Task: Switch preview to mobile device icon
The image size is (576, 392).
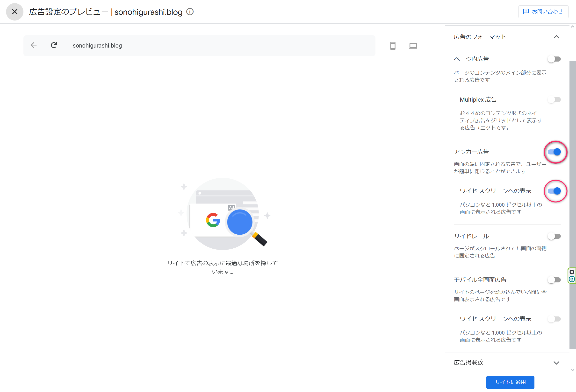Action: (393, 46)
